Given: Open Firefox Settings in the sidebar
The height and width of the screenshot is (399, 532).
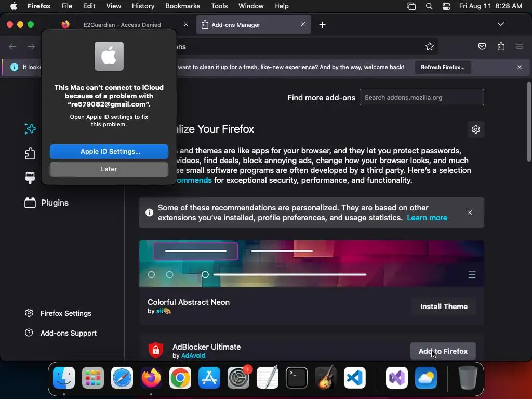Looking at the screenshot, I should (58, 313).
